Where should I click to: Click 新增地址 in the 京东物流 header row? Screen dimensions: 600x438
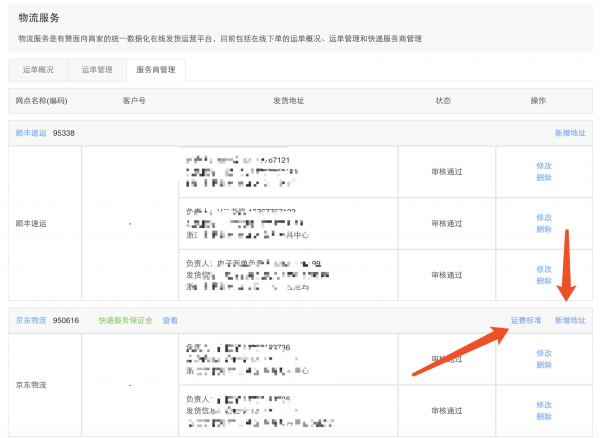click(x=570, y=320)
